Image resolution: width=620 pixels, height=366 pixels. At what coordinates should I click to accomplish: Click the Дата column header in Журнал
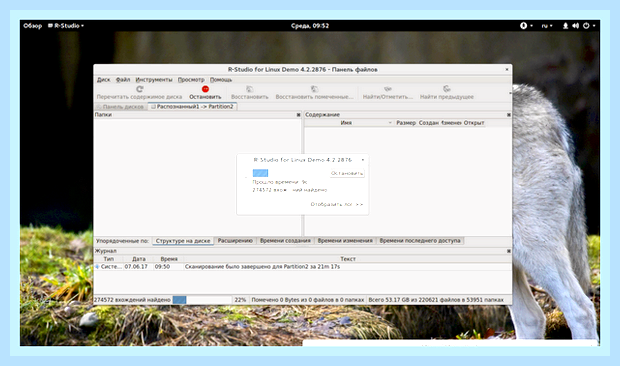tap(139, 259)
